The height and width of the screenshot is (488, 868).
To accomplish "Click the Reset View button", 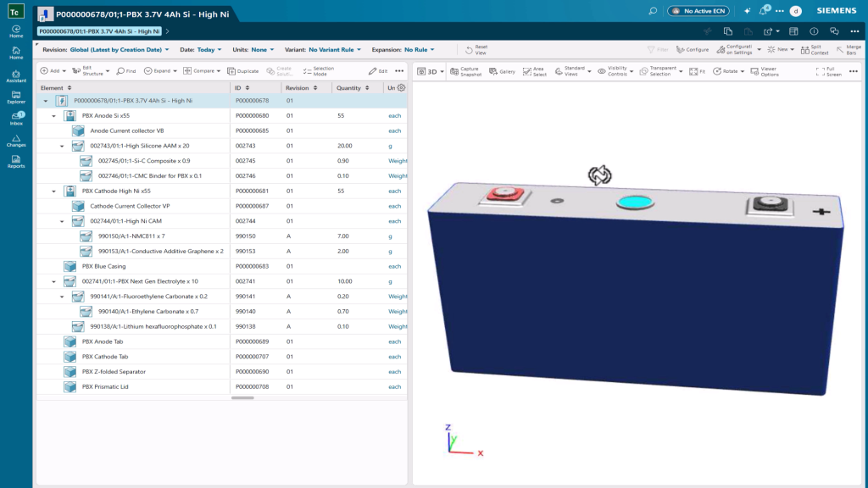I will (476, 48).
